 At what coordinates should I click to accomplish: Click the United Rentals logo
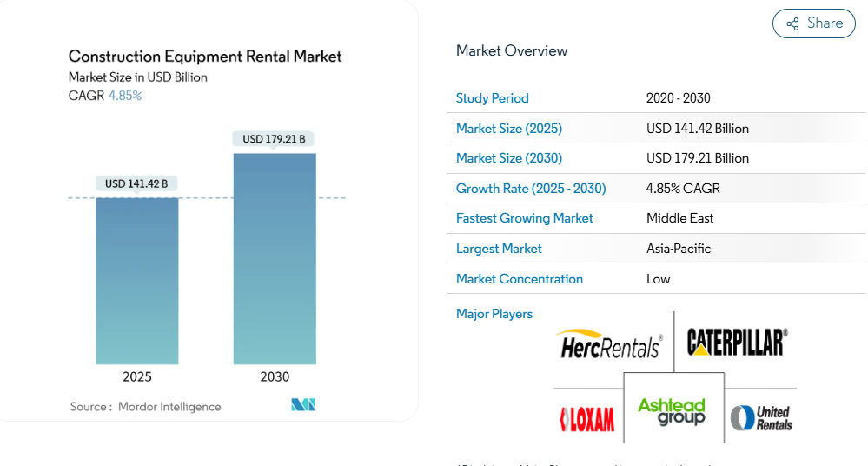pos(761,418)
